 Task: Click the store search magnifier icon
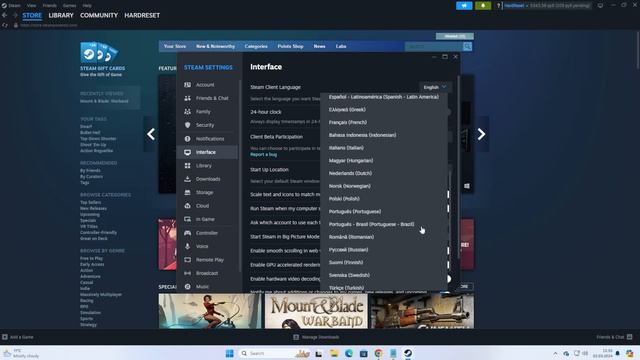click(x=467, y=47)
